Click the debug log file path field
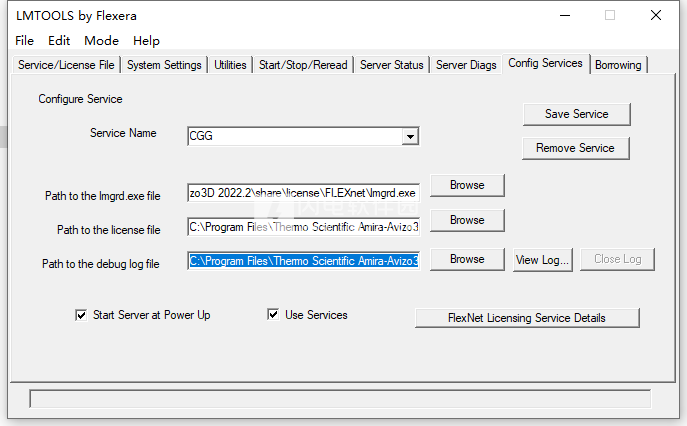The width and height of the screenshot is (687, 426). [x=303, y=261]
